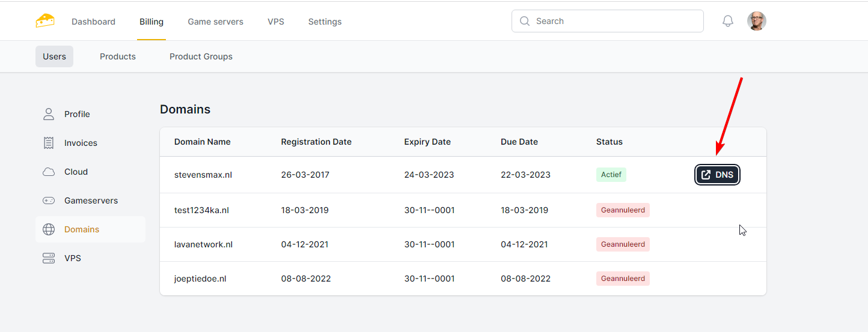Go to the Dashboard tab

point(93,22)
